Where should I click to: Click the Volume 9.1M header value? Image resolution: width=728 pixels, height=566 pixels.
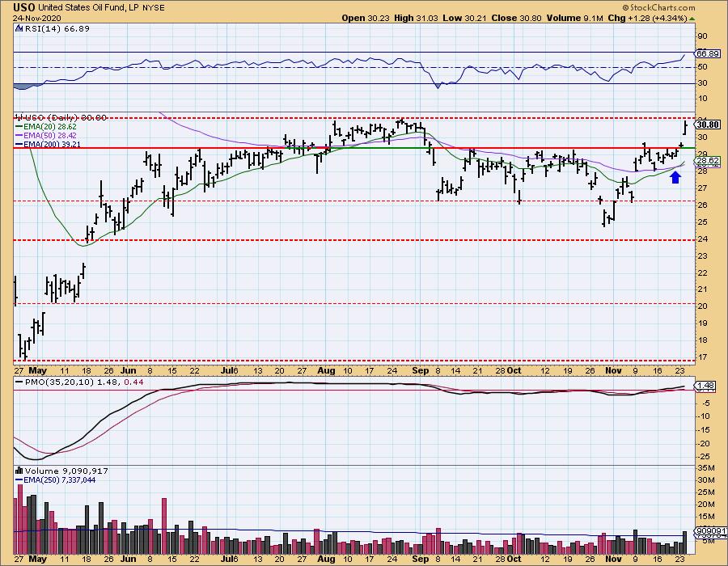pos(574,18)
